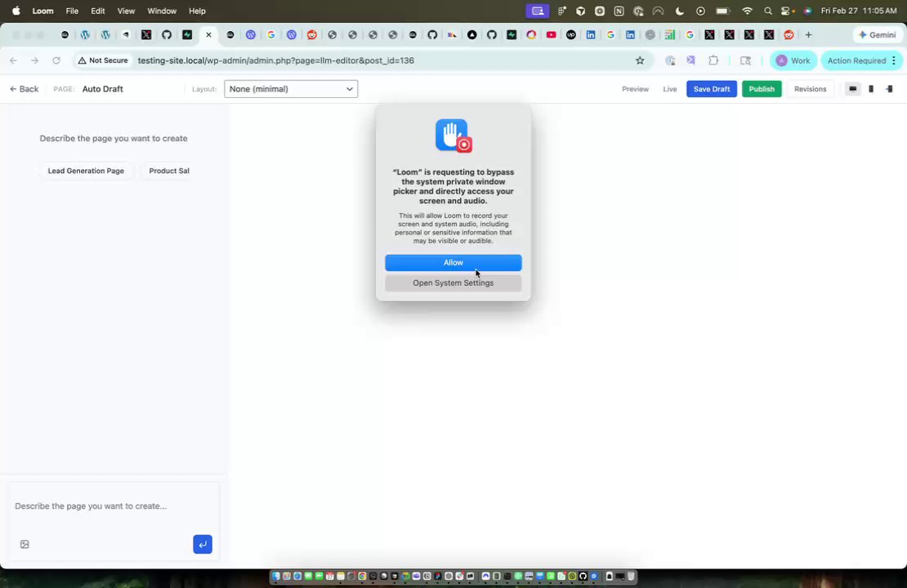
Task: Click the Now Playing menu bar icon
Action: point(700,11)
